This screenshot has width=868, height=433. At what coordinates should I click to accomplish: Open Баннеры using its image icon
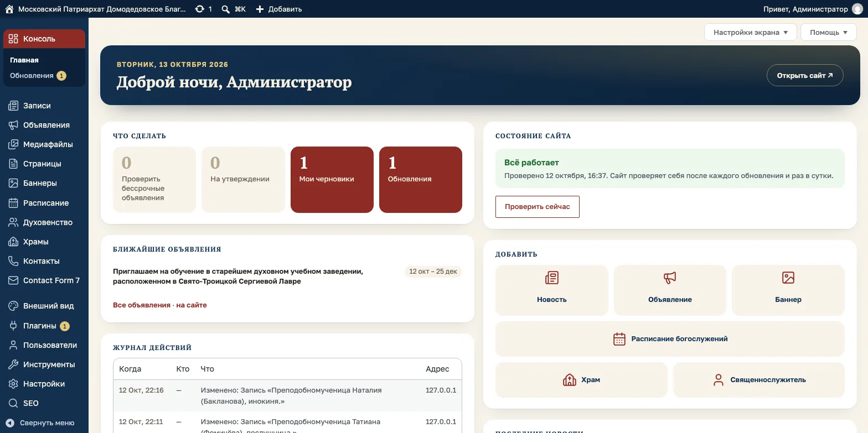[x=13, y=183]
